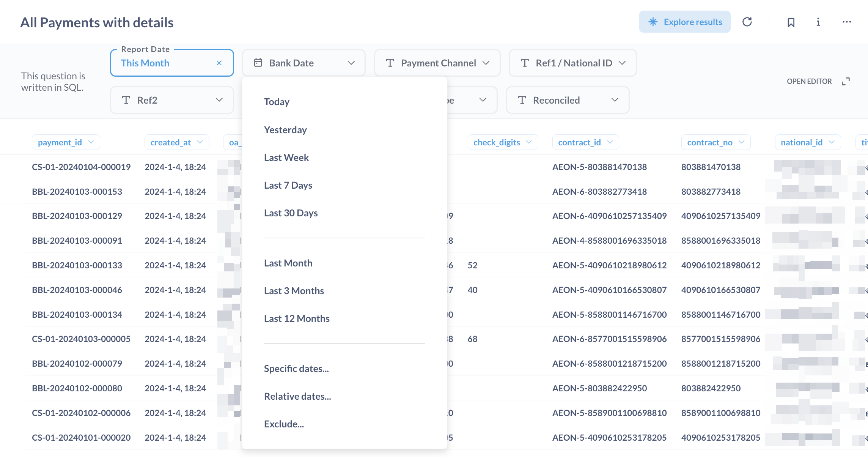Open the Ref2 filter dropdown
The image size is (868, 457).
(171, 100)
